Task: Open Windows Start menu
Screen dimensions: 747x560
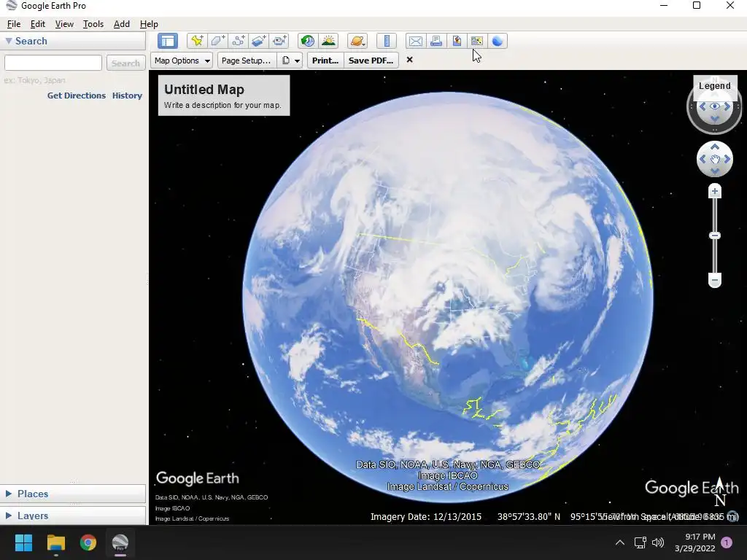Action: [x=23, y=542]
